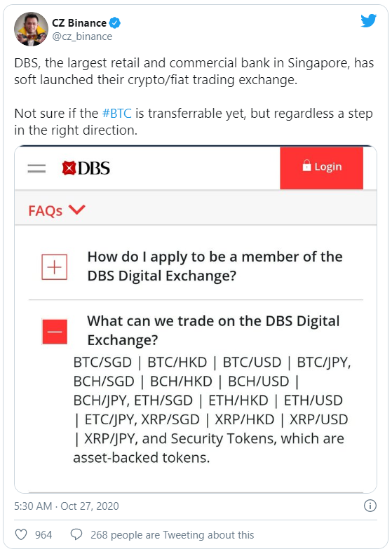Select the FAQs section label
This screenshot has width=392, height=554.
click(x=45, y=211)
